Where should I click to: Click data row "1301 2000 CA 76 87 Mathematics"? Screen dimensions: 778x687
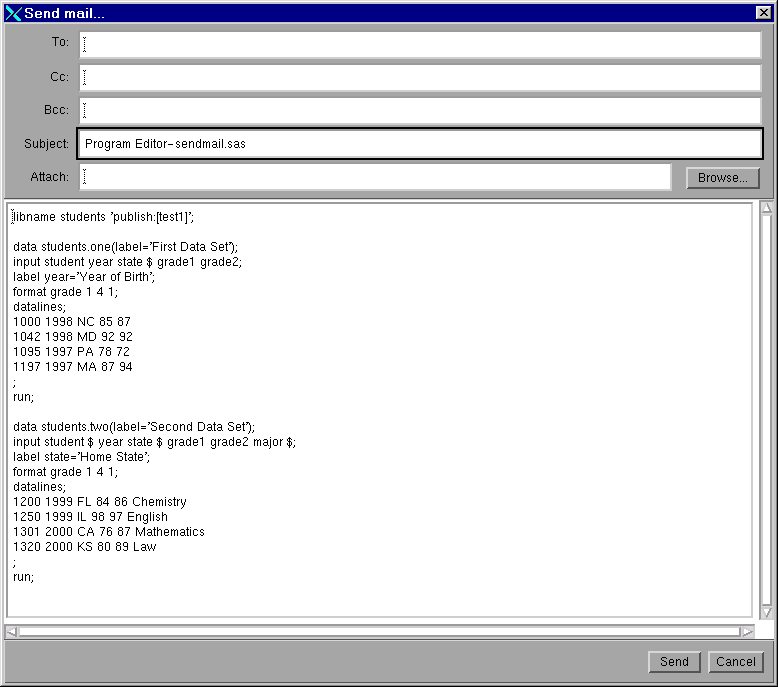[x=109, y=532]
